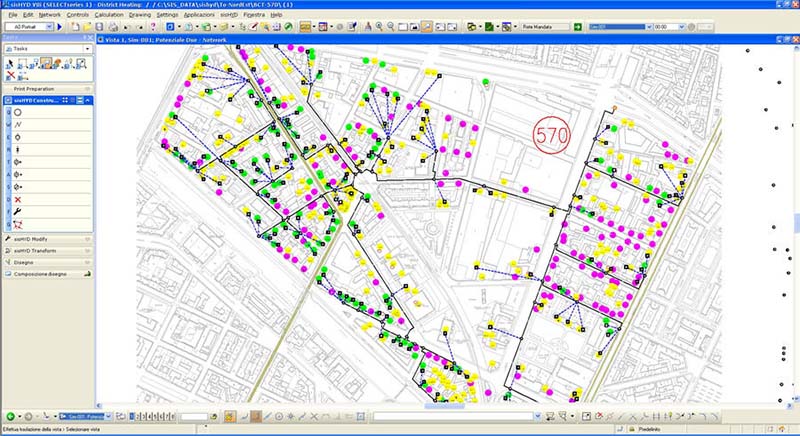Expand the sisHYD Transform task group
Image resolution: width=800 pixels, height=436 pixels.
click(48, 251)
